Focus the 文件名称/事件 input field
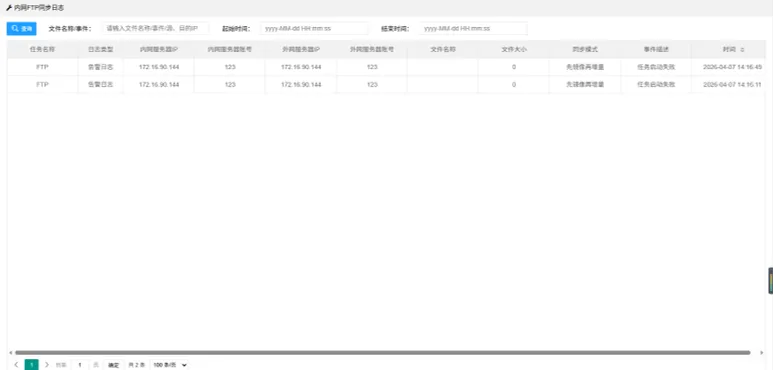Image resolution: width=773 pixels, height=370 pixels. pyautogui.click(x=156, y=29)
